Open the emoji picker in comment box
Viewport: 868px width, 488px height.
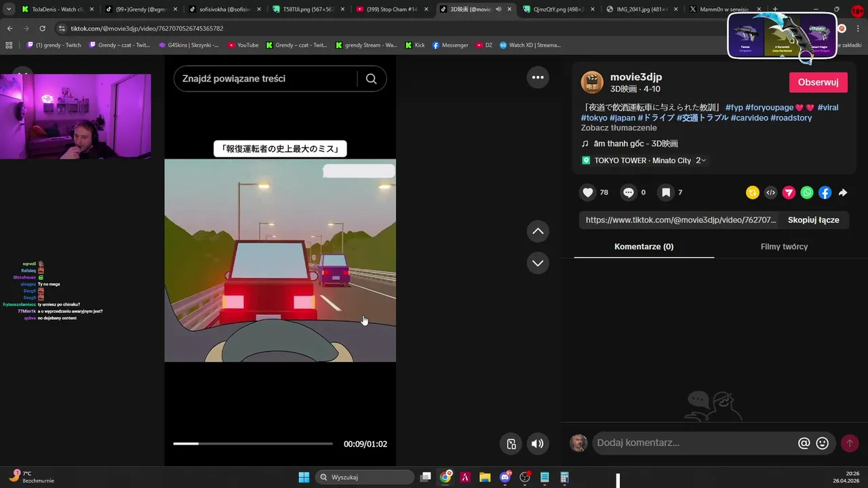(x=823, y=443)
